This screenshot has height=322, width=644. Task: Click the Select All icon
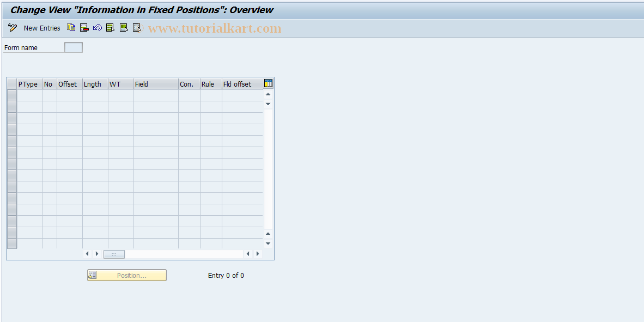pos(110,28)
